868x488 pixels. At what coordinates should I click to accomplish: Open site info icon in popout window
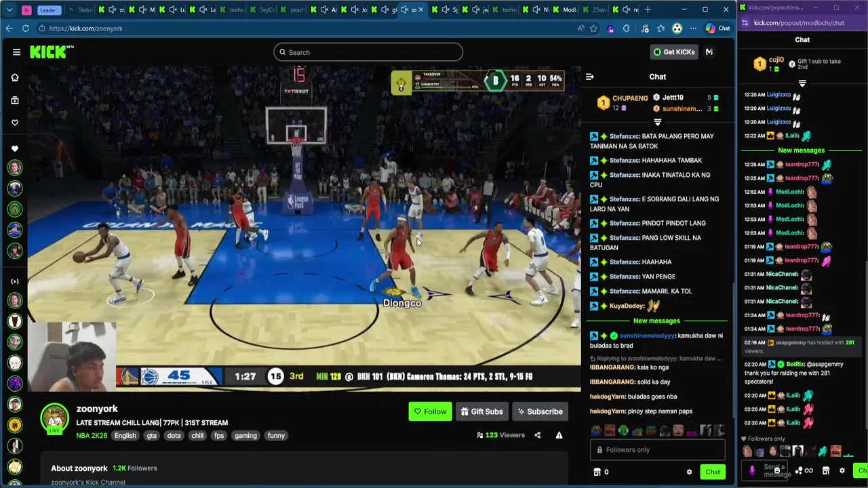[x=745, y=23]
